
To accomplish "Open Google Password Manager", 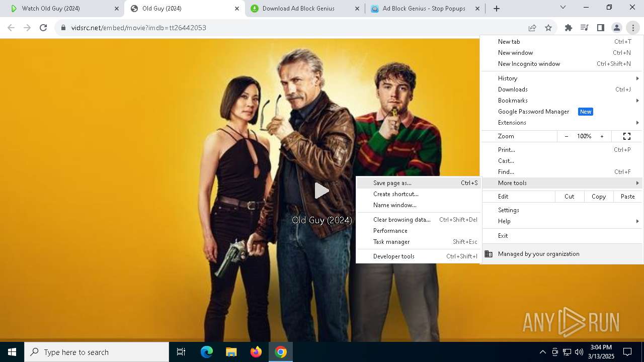I will click(x=562, y=112).
